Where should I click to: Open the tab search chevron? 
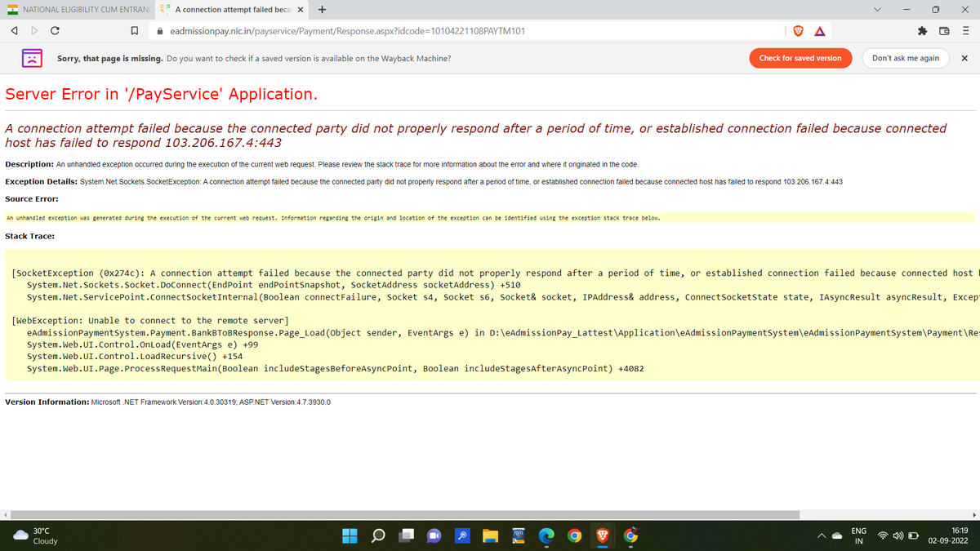click(x=877, y=10)
